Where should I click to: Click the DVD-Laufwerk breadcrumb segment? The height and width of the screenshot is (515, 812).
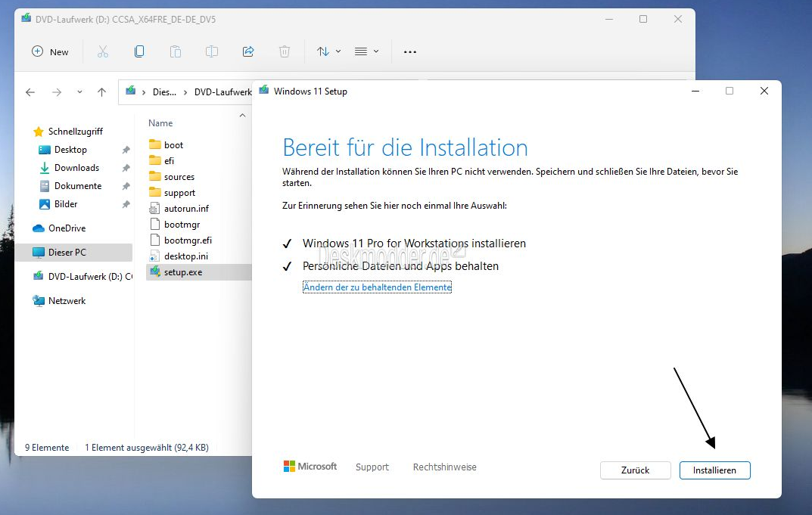tap(222, 92)
